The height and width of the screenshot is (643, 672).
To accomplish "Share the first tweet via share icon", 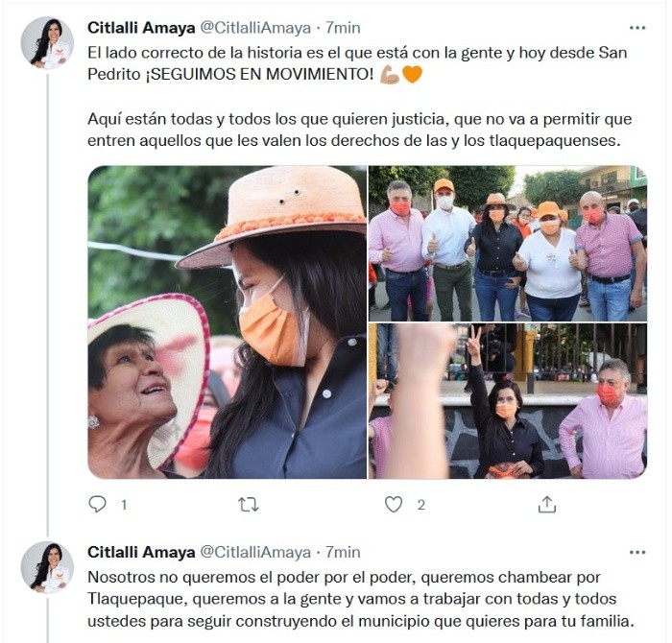I will [547, 504].
